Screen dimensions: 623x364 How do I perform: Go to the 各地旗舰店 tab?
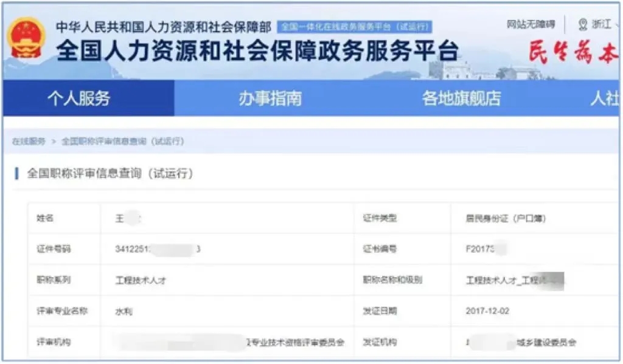[x=461, y=98]
